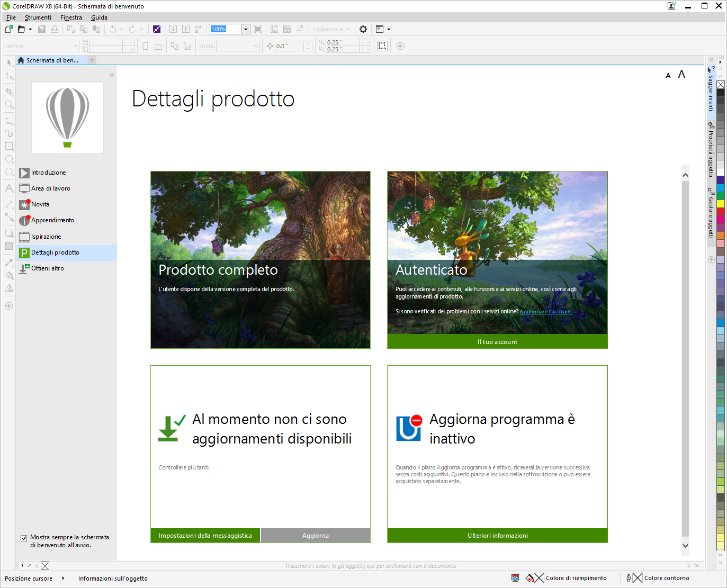Click the Ulteriori informazioni button

click(x=497, y=536)
